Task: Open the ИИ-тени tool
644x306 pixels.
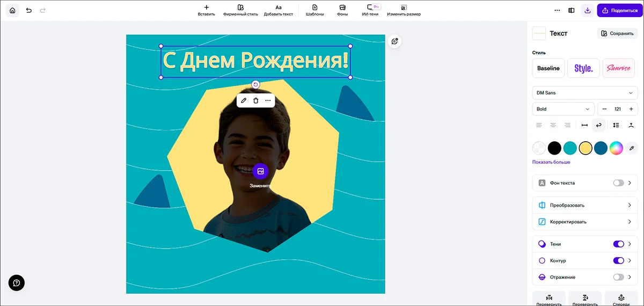Action: [x=370, y=10]
